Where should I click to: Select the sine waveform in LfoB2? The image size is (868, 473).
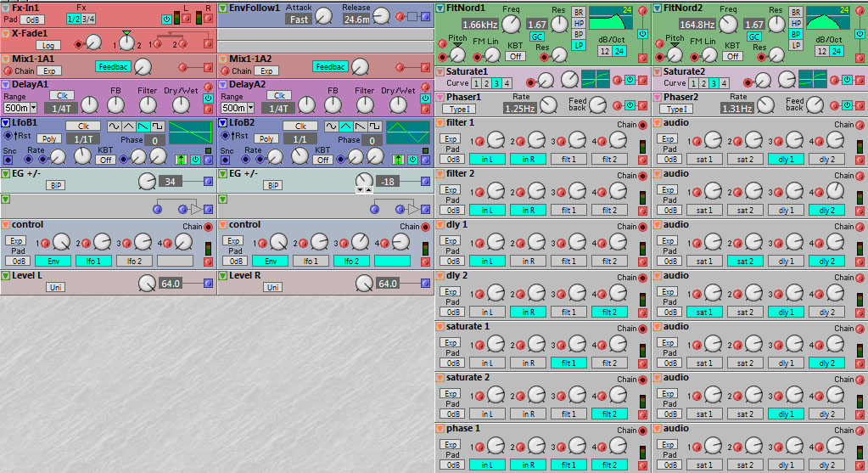[x=331, y=127]
